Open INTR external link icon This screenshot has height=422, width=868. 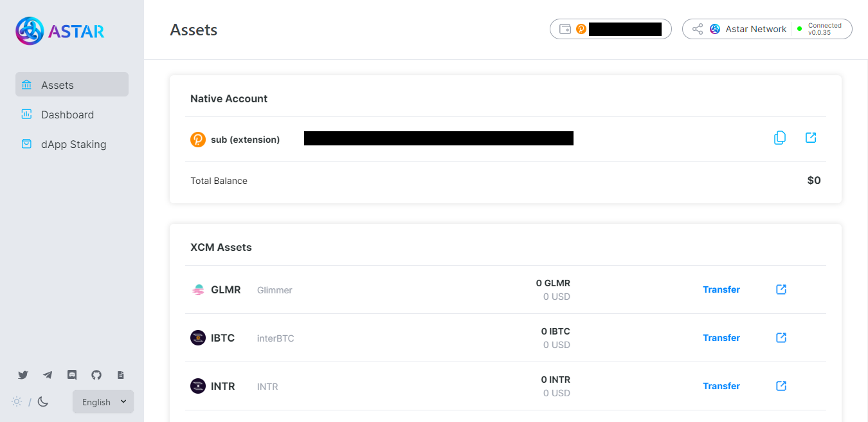781,386
